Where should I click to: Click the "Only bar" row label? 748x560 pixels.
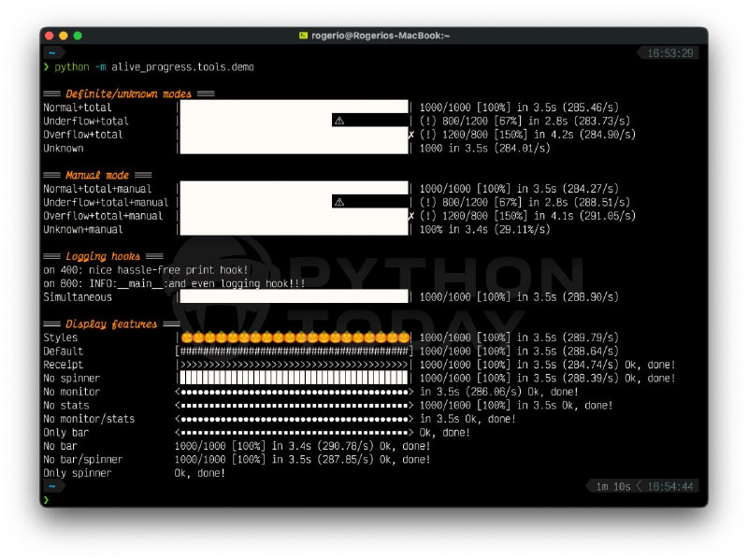tap(65, 433)
